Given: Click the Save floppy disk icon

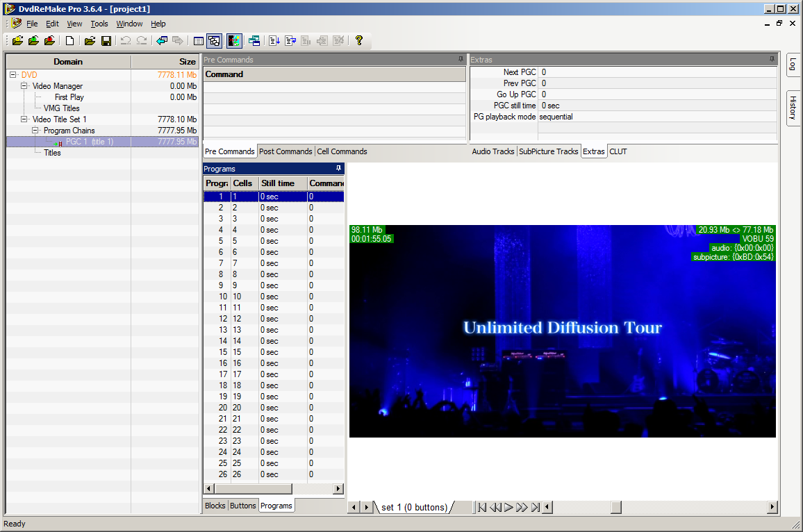Looking at the screenshot, I should coord(106,41).
